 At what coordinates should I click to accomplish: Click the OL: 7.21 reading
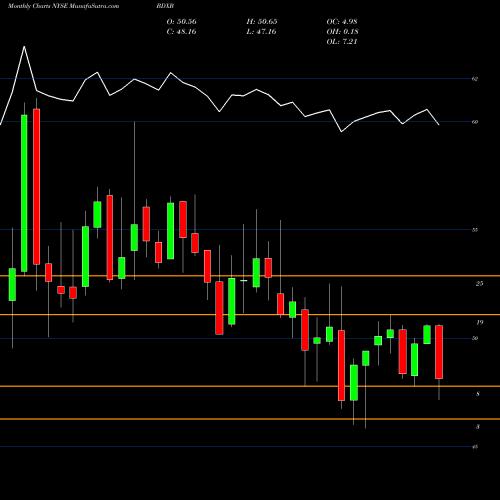click(342, 42)
